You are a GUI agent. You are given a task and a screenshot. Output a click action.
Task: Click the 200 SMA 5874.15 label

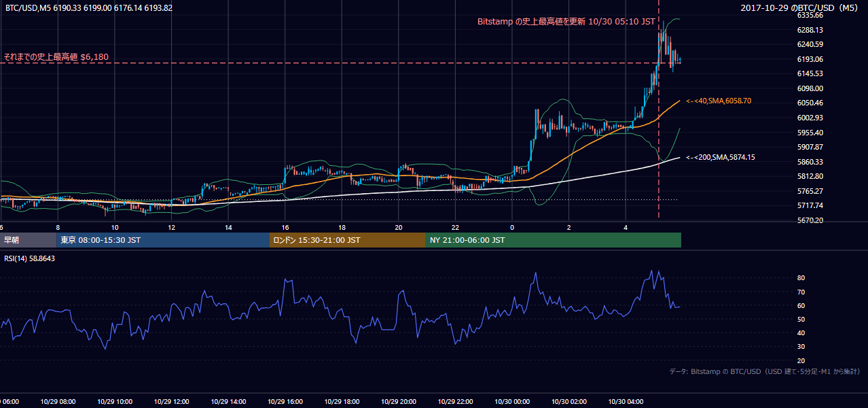click(720, 157)
